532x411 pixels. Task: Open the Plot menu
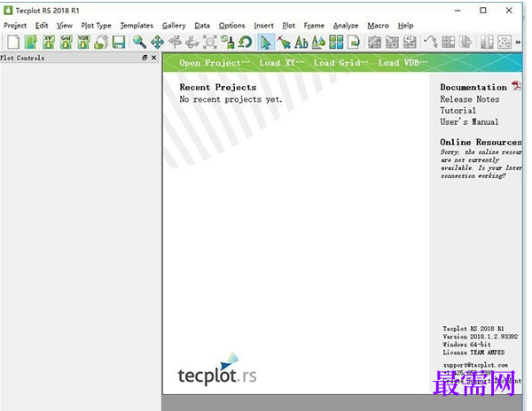point(289,26)
